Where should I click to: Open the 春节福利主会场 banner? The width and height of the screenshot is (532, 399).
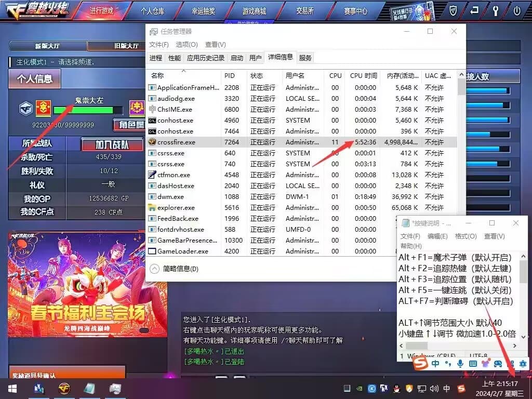click(88, 284)
